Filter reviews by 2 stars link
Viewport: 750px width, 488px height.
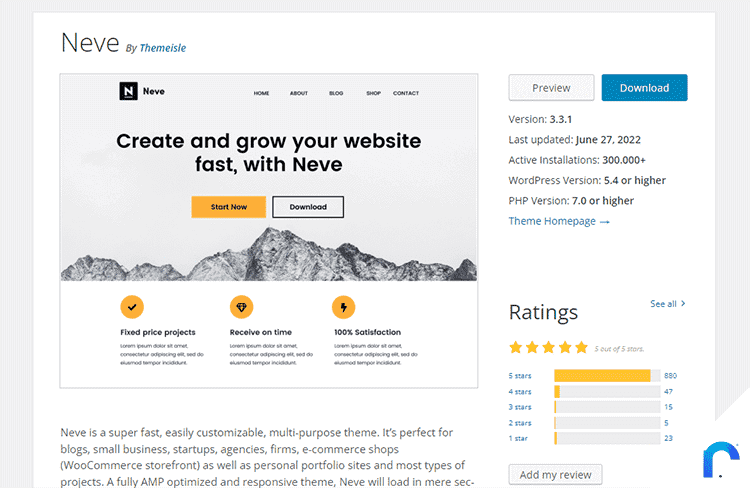pos(519,423)
